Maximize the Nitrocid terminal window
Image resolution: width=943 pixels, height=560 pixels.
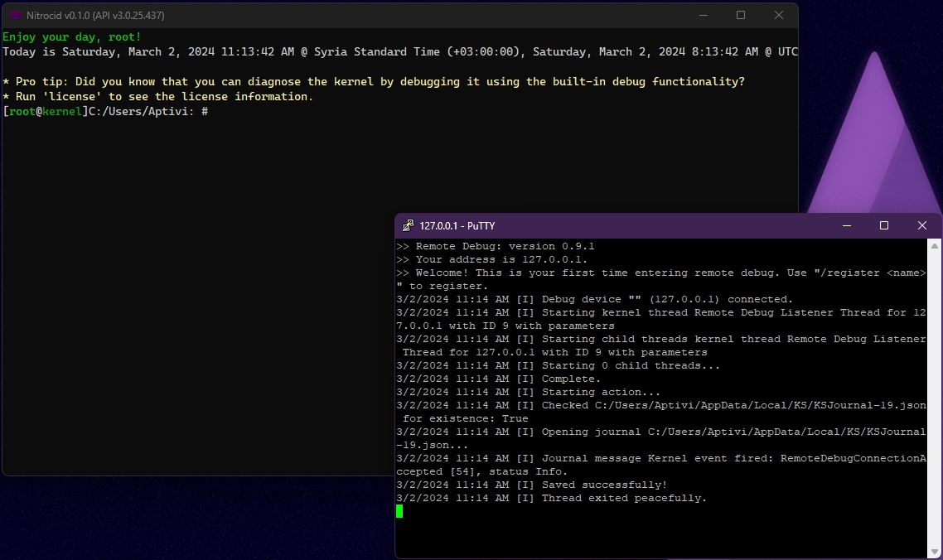(741, 15)
